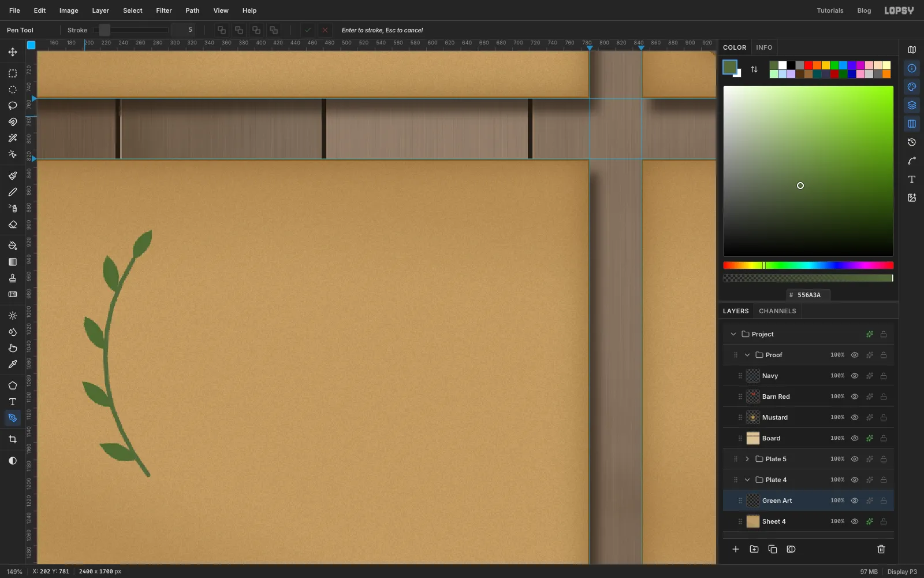Select the Shape polygon tool
This screenshot has width=924, height=578.
click(13, 386)
